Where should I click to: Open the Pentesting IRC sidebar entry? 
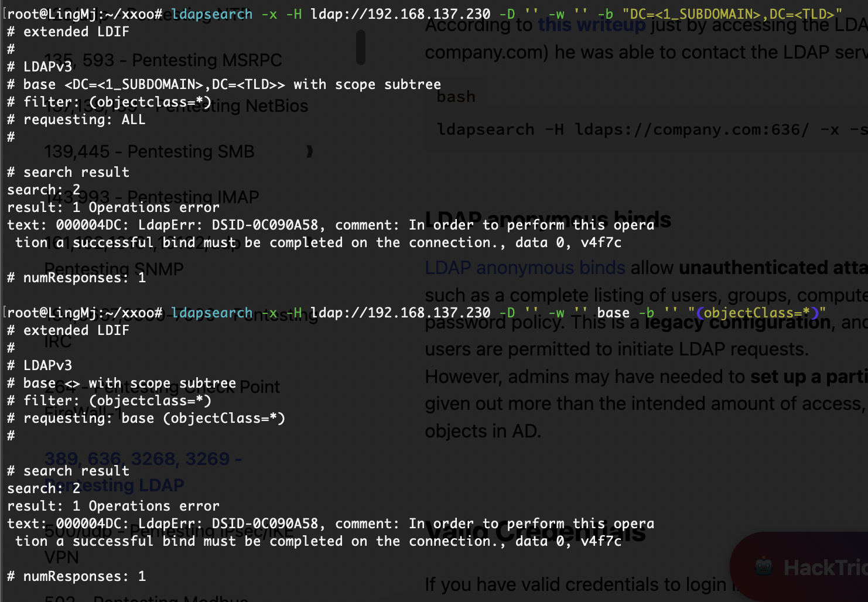tap(58, 341)
